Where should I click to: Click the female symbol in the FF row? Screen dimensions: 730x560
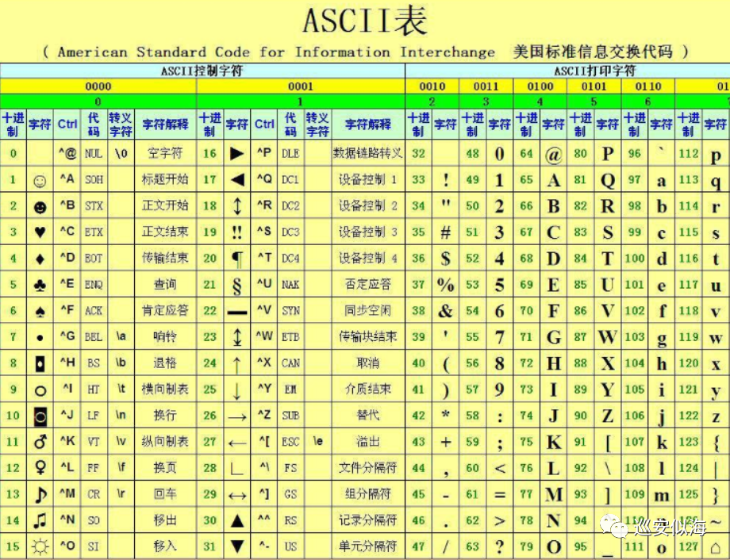(42, 467)
